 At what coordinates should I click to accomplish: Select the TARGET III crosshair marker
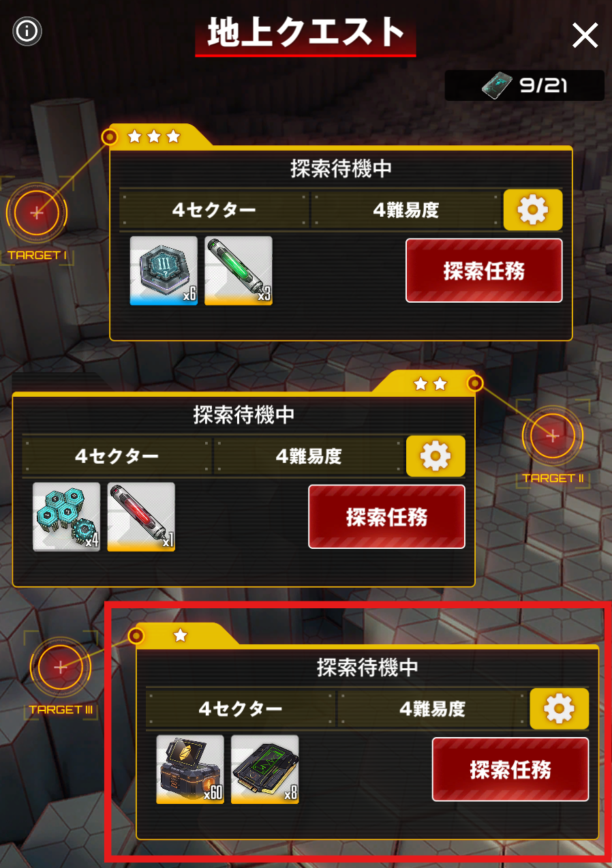(61, 666)
